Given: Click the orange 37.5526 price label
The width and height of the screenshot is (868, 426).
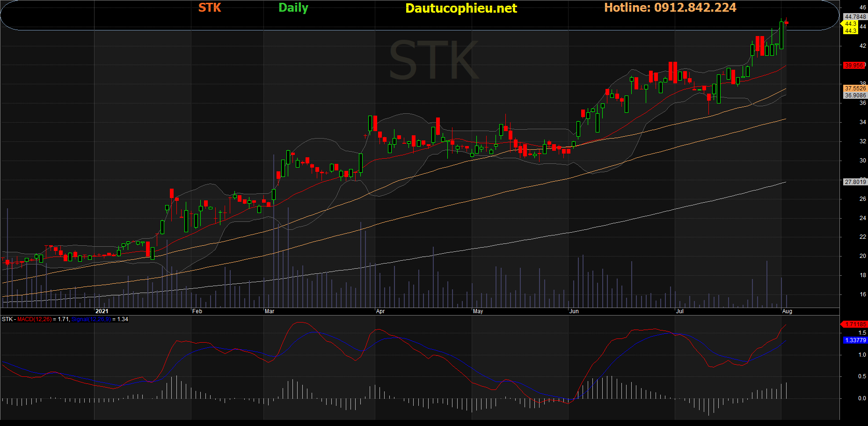Looking at the screenshot, I should coord(855,88).
